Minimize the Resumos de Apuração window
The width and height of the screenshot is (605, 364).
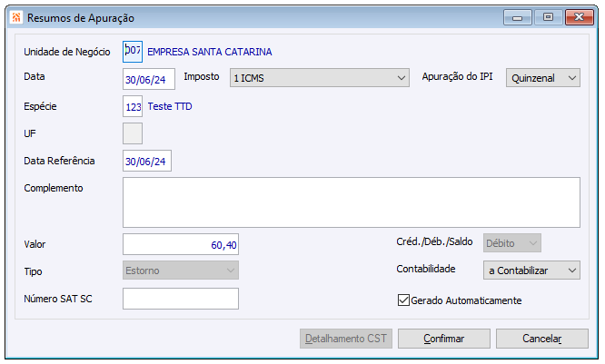[x=521, y=16]
